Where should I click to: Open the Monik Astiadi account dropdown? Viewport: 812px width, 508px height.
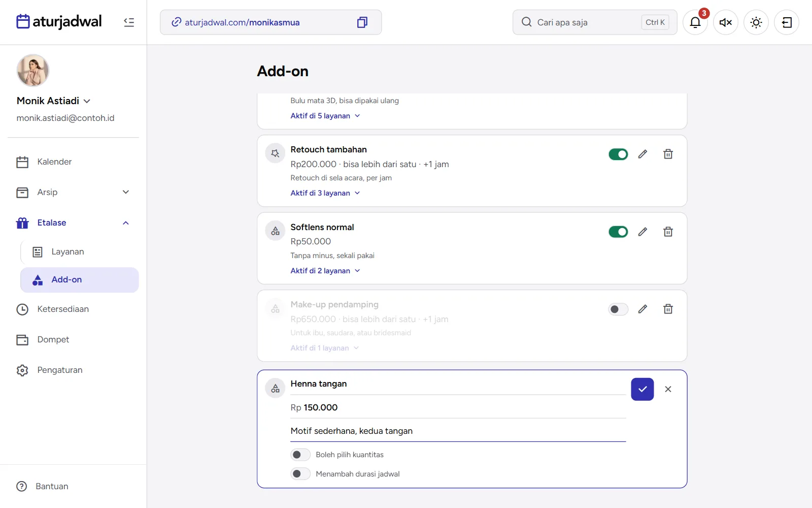(x=53, y=101)
